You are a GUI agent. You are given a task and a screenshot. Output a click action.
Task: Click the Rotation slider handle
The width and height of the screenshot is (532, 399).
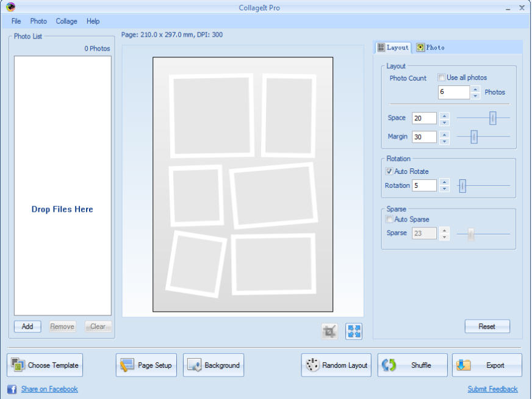tap(462, 186)
